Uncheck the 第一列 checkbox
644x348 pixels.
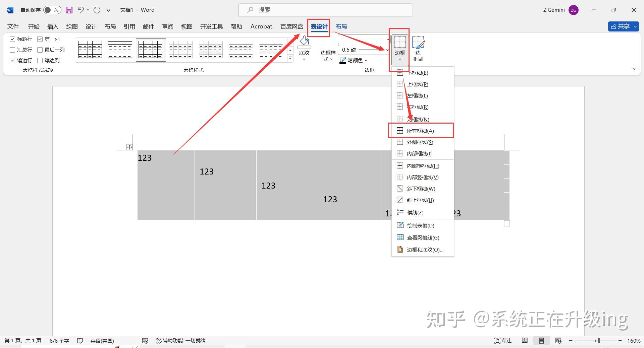click(40, 39)
